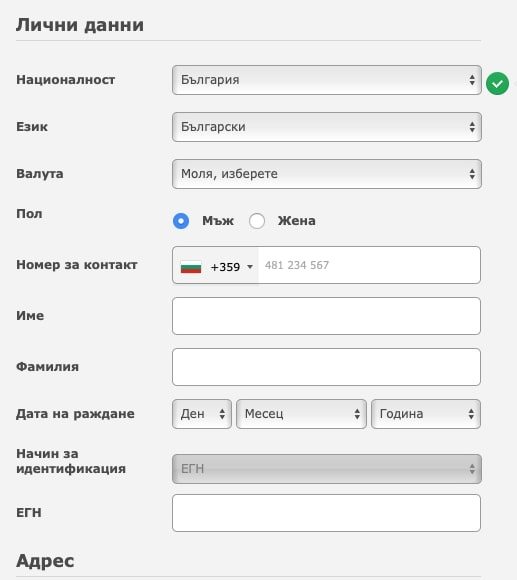This screenshot has height=580, width=517.
Task: Open the Валута Моля, изберете dropdown
Action: (x=327, y=174)
